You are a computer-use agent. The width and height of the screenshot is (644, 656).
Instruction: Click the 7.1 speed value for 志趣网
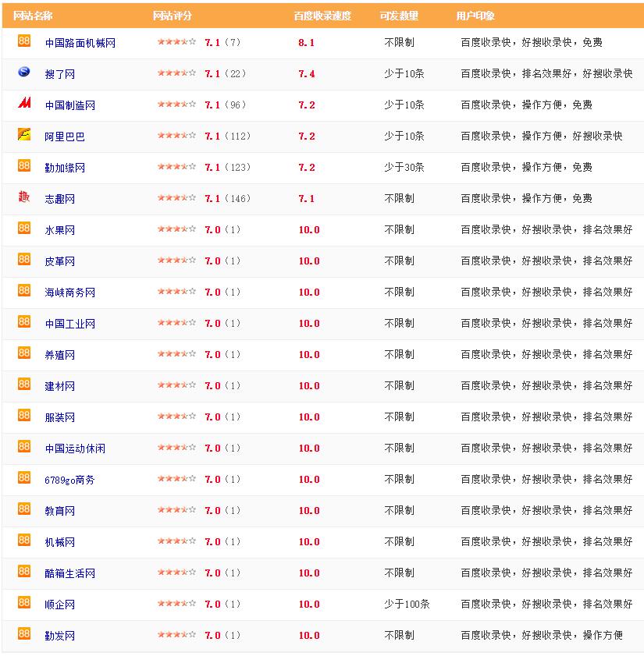307,198
